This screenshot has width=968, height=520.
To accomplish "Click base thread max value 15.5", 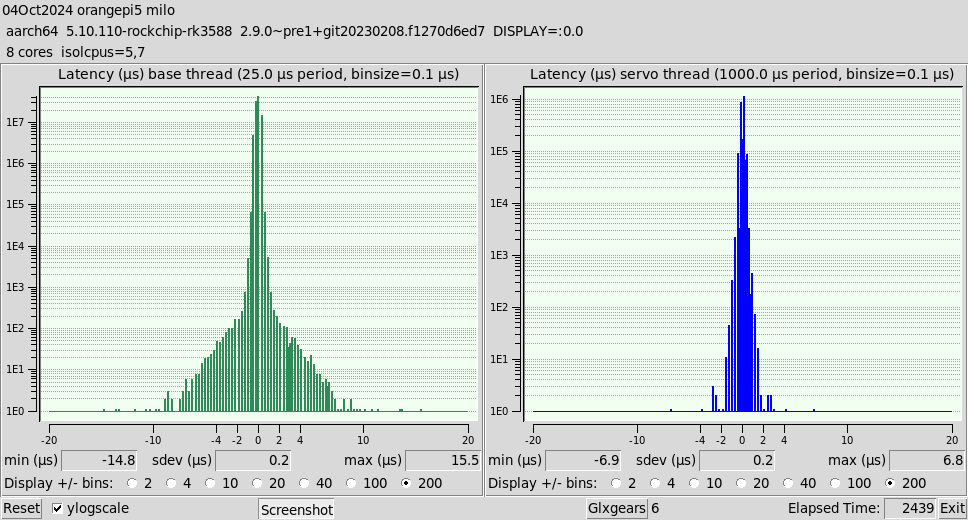I will (443, 460).
